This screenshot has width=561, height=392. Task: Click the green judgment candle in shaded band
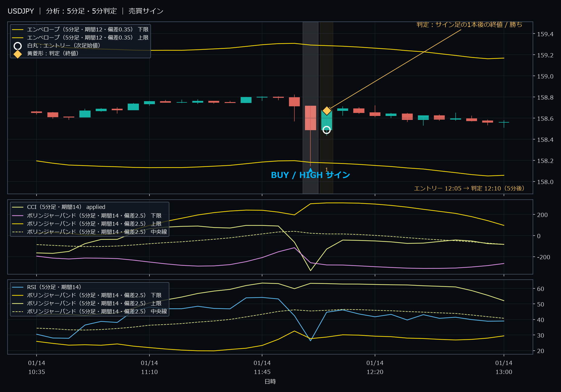(x=327, y=120)
